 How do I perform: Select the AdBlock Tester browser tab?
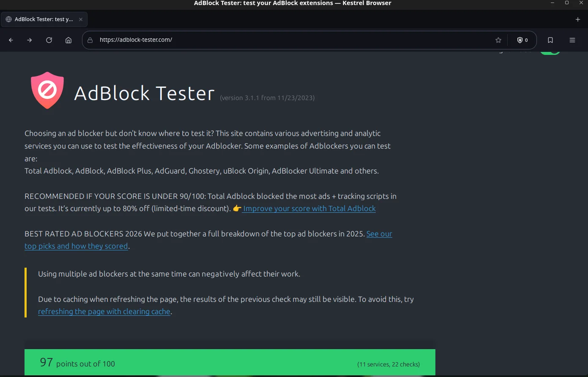pos(44,19)
